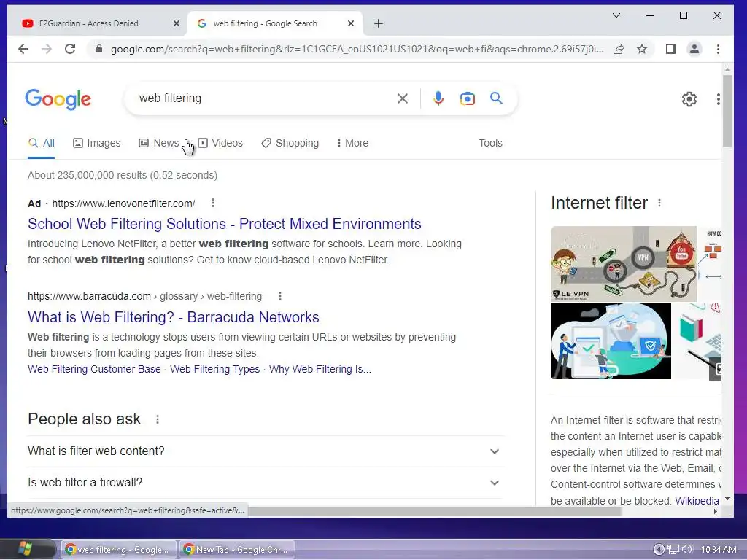This screenshot has height=560, width=747.
Task: Click in the web filtering search field
Action: pos(264,98)
